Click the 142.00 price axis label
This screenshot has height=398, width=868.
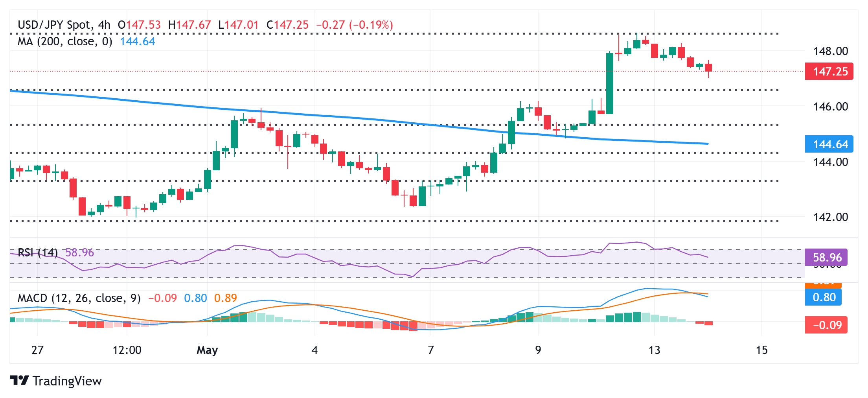tap(830, 217)
